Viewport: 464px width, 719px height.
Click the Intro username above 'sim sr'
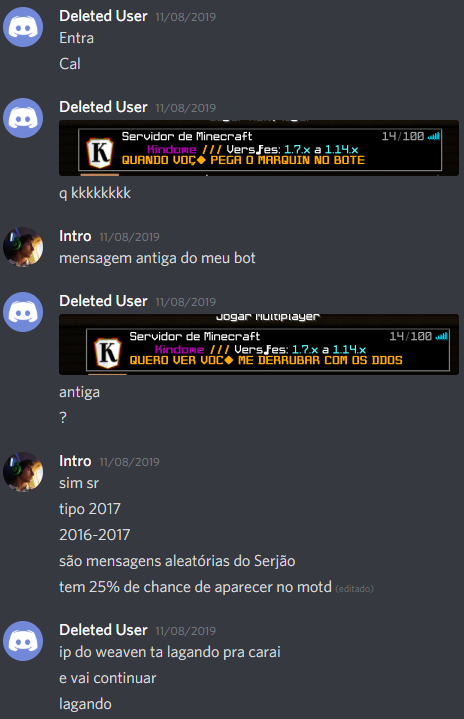click(75, 461)
